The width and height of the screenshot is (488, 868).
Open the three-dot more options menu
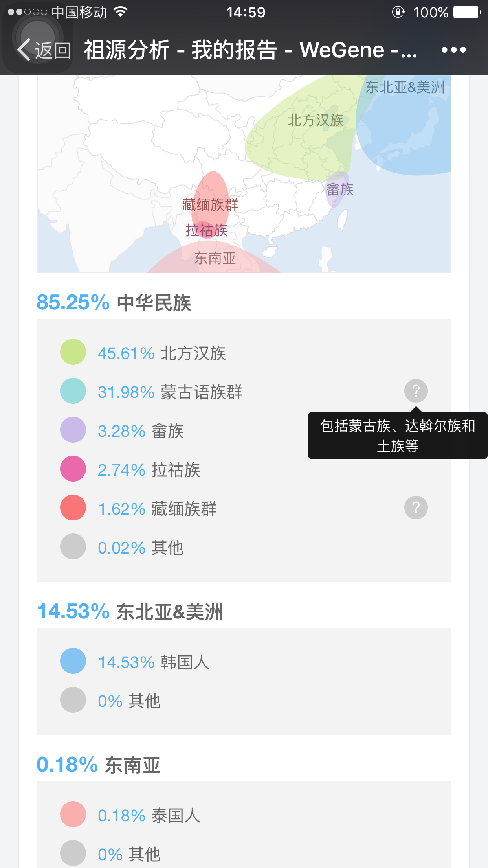click(453, 50)
